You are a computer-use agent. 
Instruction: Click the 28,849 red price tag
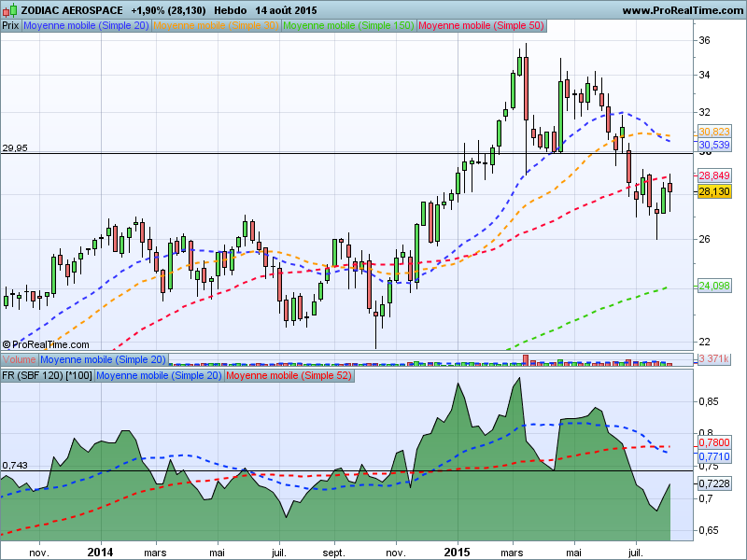coord(714,175)
